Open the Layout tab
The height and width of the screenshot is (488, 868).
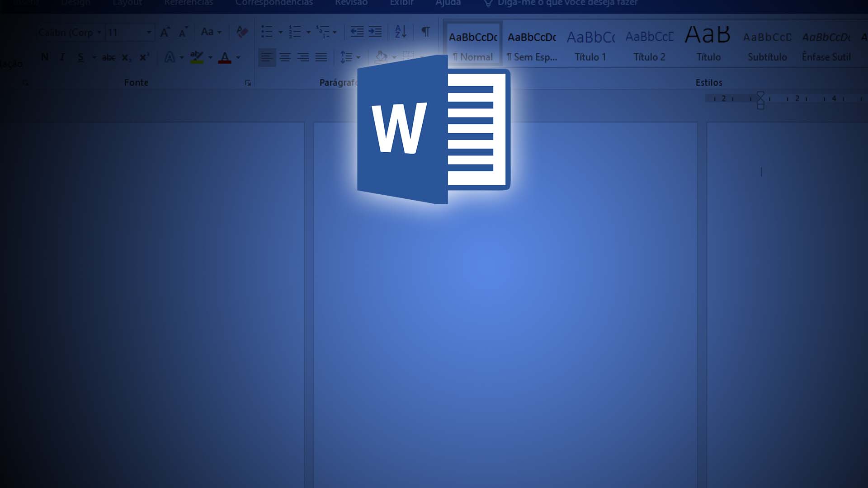coord(127,3)
